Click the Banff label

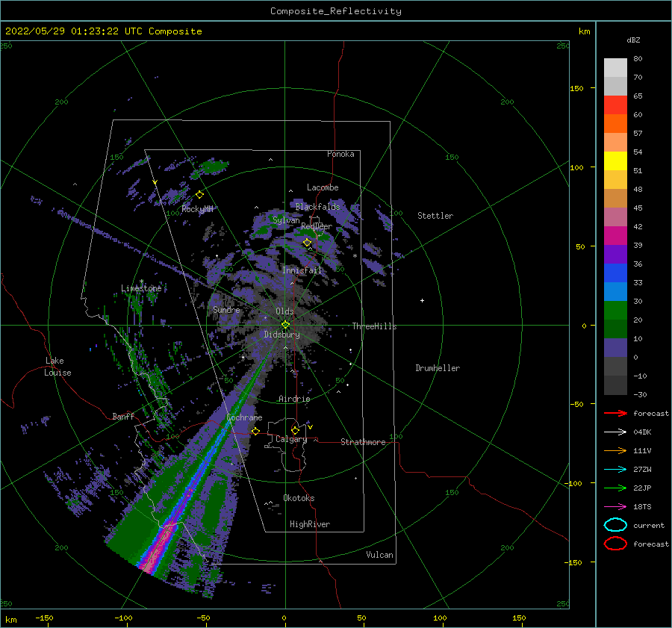tap(123, 416)
